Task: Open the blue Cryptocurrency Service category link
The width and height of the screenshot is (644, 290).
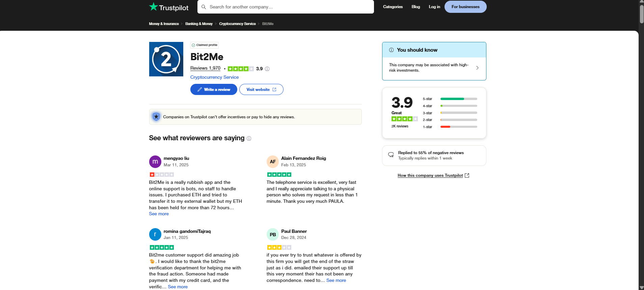Action: tap(214, 77)
